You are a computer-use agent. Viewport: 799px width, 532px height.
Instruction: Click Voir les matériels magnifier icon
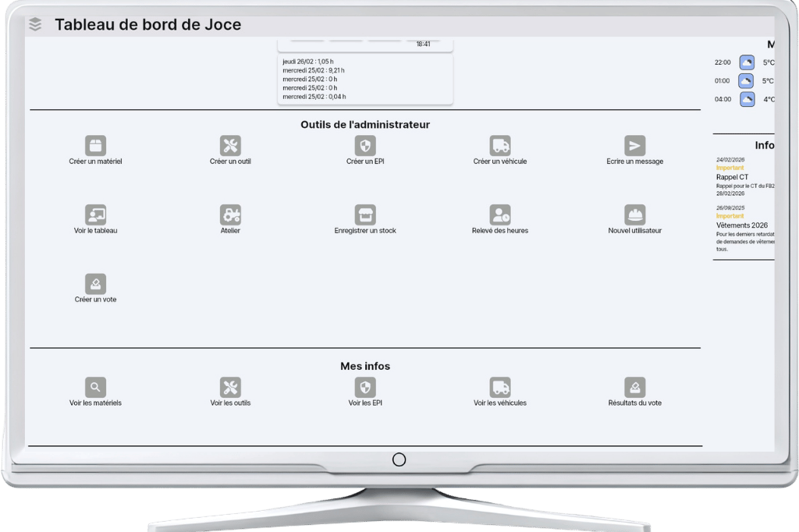[94, 386]
